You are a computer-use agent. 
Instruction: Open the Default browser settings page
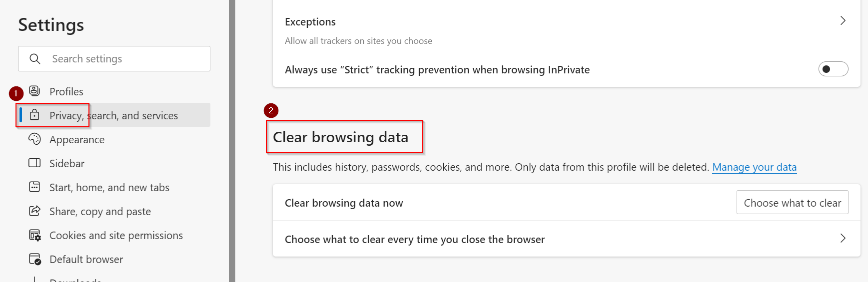[x=86, y=260]
